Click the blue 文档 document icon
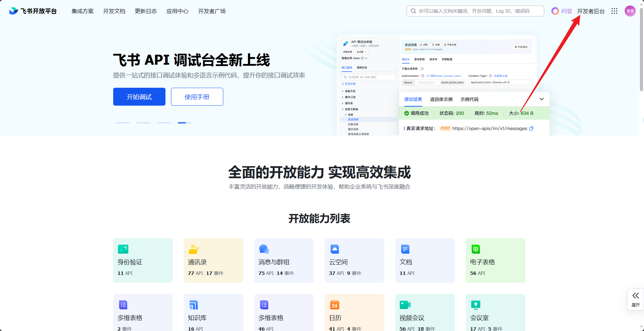This screenshot has height=331, width=644. 405,249
